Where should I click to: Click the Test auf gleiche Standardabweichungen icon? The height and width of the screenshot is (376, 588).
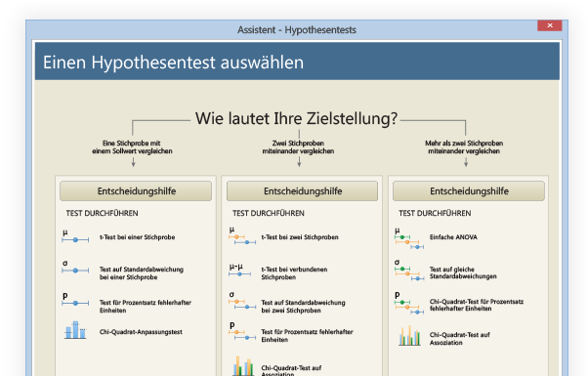click(409, 271)
